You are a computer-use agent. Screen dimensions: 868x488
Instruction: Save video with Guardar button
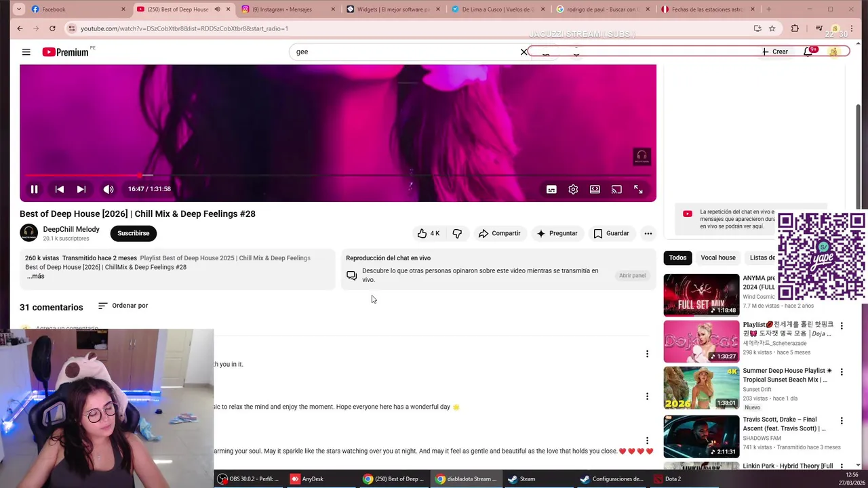click(611, 233)
